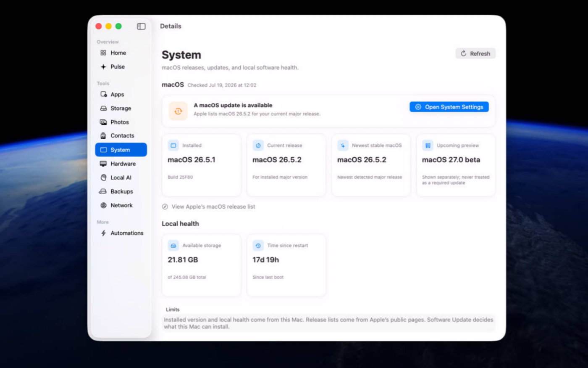Click 'of 245.08 GB total' text
Image resolution: width=588 pixels, height=368 pixels.
pyautogui.click(x=187, y=278)
